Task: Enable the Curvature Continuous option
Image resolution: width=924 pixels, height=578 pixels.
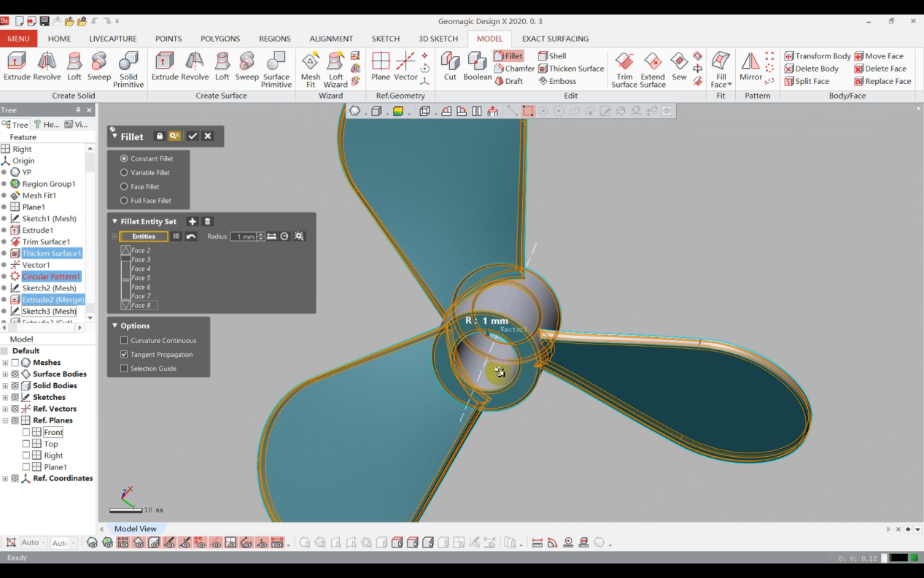Action: (123, 340)
